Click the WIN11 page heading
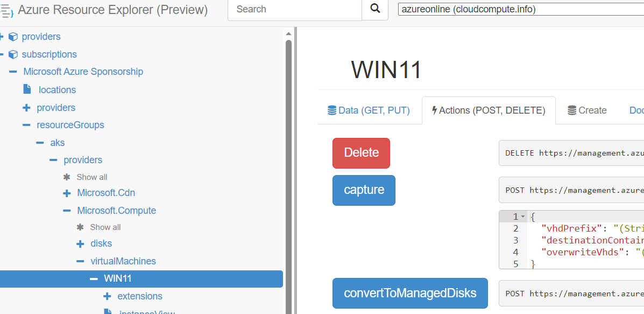This screenshot has height=314, width=644. pos(386,69)
